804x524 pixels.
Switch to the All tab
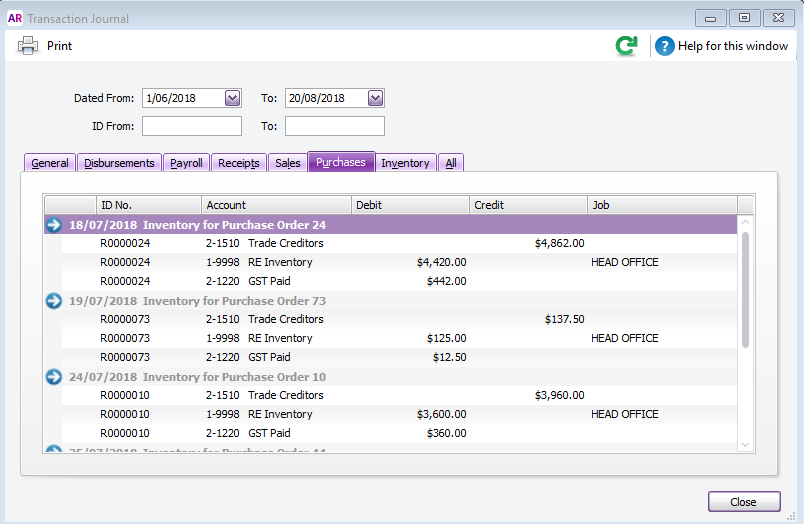451,163
